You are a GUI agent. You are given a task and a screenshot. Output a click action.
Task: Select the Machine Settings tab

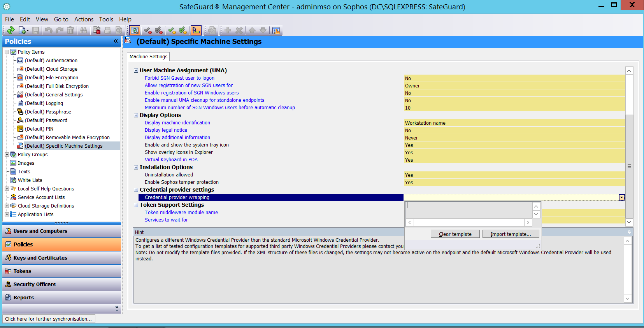[149, 57]
